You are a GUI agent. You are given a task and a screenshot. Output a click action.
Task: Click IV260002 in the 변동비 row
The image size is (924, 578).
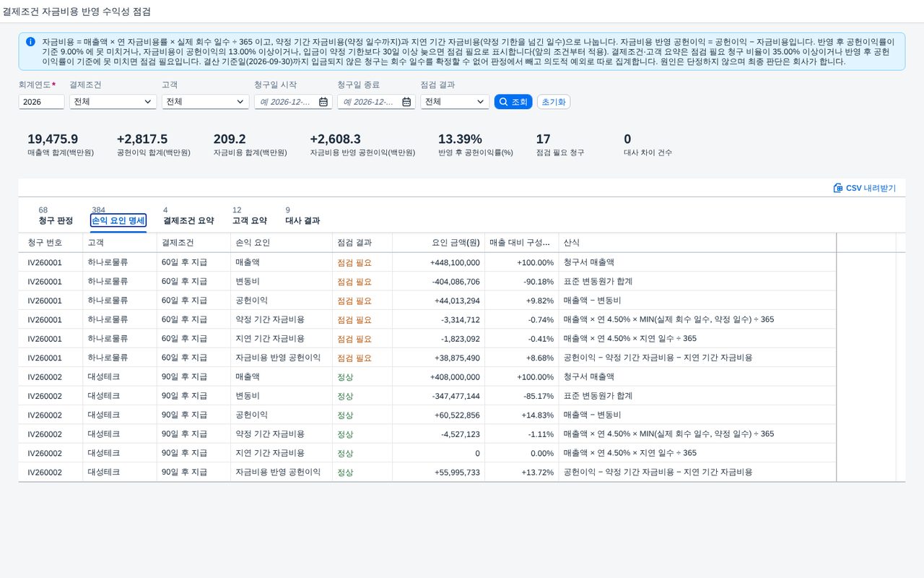[45, 396]
